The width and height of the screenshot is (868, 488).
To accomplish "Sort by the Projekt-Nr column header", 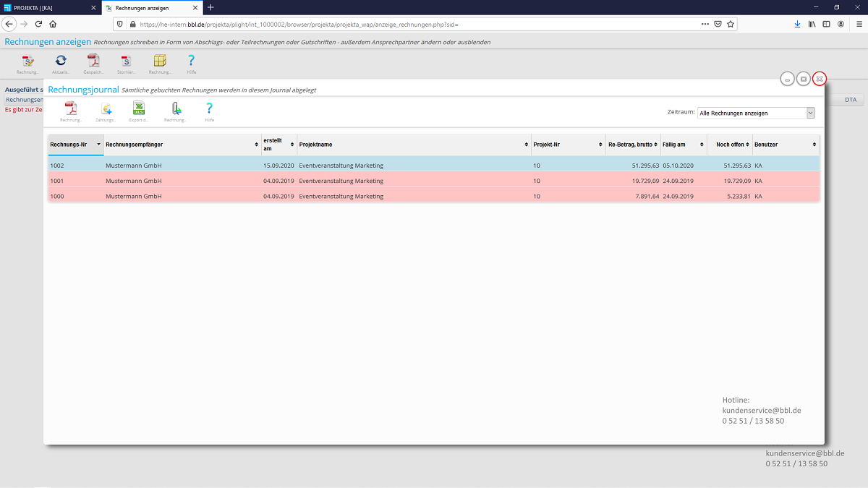I will [569, 145].
